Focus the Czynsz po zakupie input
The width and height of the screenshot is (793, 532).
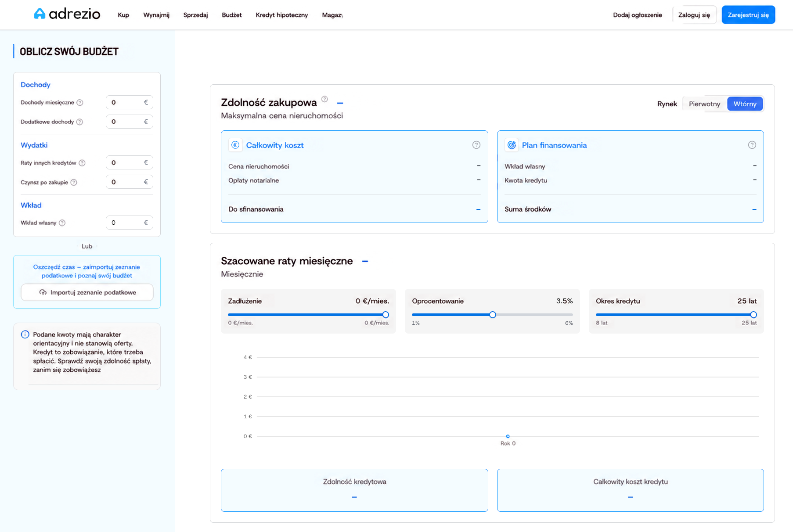tap(130, 182)
